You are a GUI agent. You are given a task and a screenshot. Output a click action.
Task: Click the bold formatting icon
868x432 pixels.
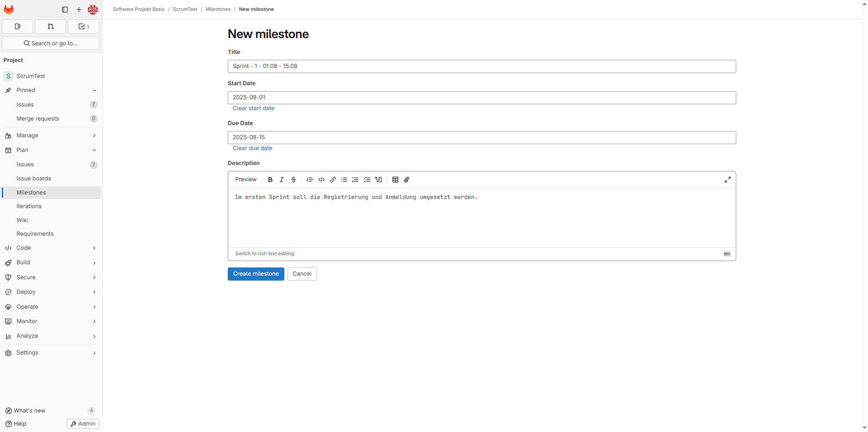point(270,180)
